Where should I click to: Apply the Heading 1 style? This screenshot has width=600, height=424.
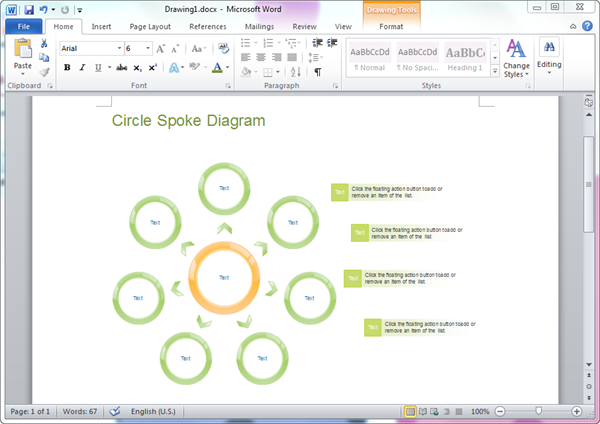coord(465,58)
